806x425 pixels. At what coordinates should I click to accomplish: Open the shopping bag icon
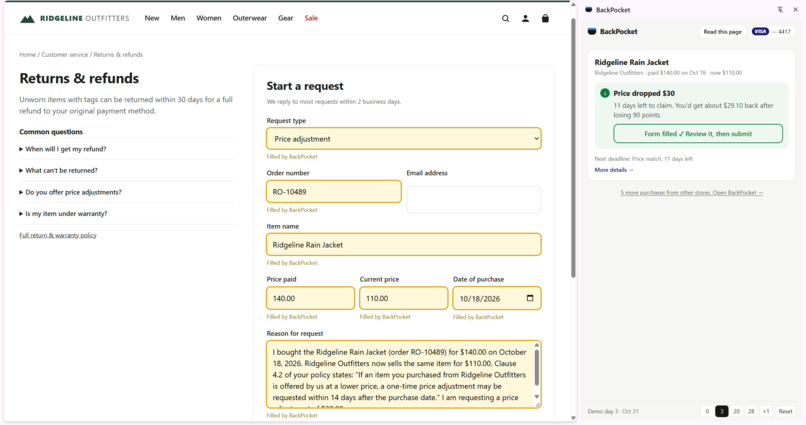pos(545,19)
